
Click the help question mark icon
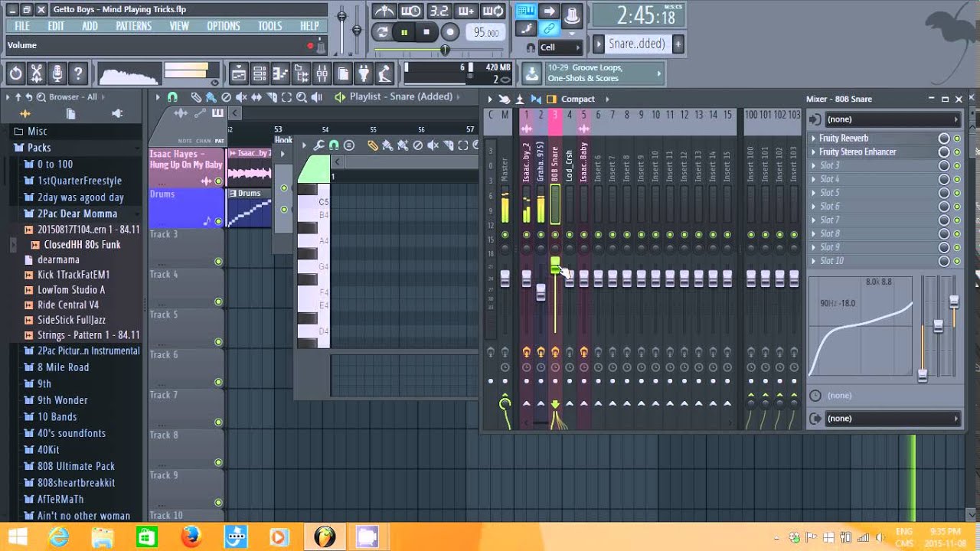(x=77, y=73)
